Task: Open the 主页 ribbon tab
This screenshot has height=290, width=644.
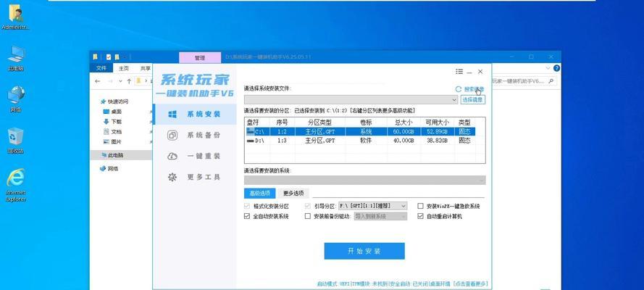Action: coord(124,68)
